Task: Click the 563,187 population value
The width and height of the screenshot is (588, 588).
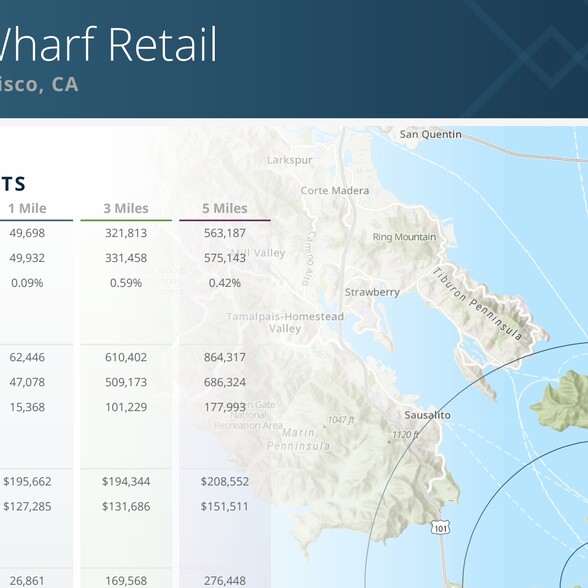Action: tap(225, 233)
